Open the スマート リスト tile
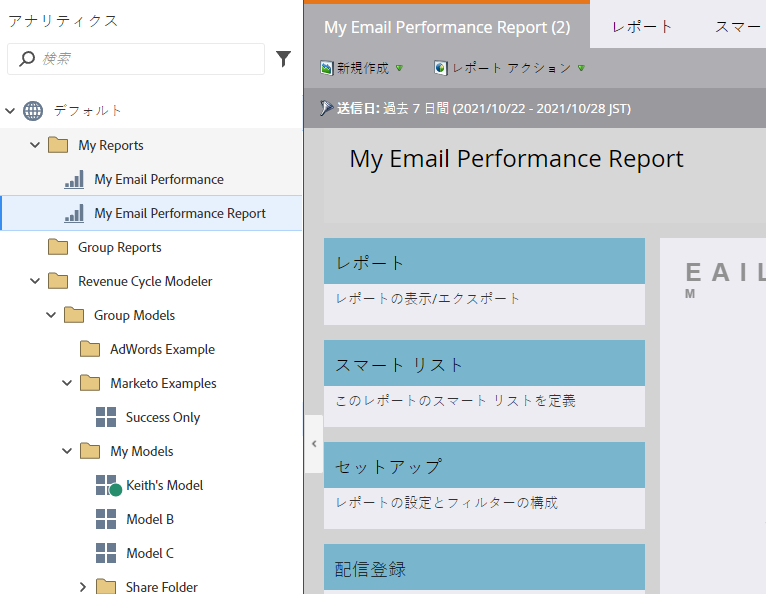This screenshot has height=594, width=766. pyautogui.click(x=484, y=383)
